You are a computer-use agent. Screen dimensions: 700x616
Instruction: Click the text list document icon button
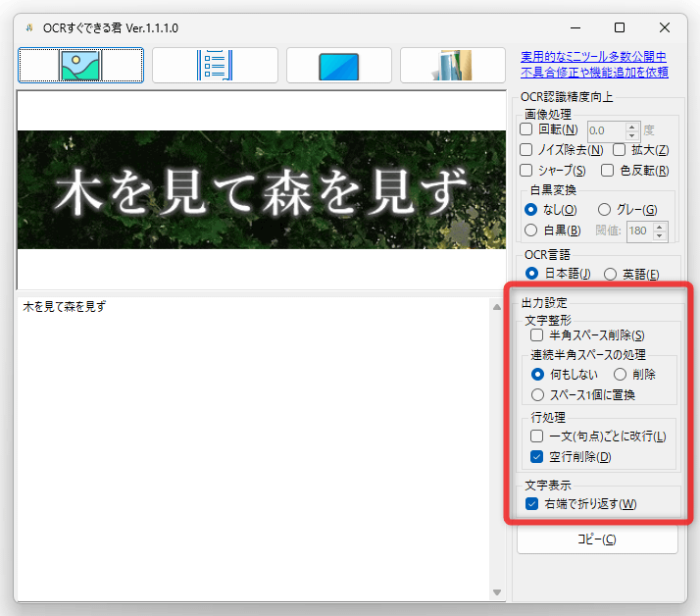tap(215, 66)
